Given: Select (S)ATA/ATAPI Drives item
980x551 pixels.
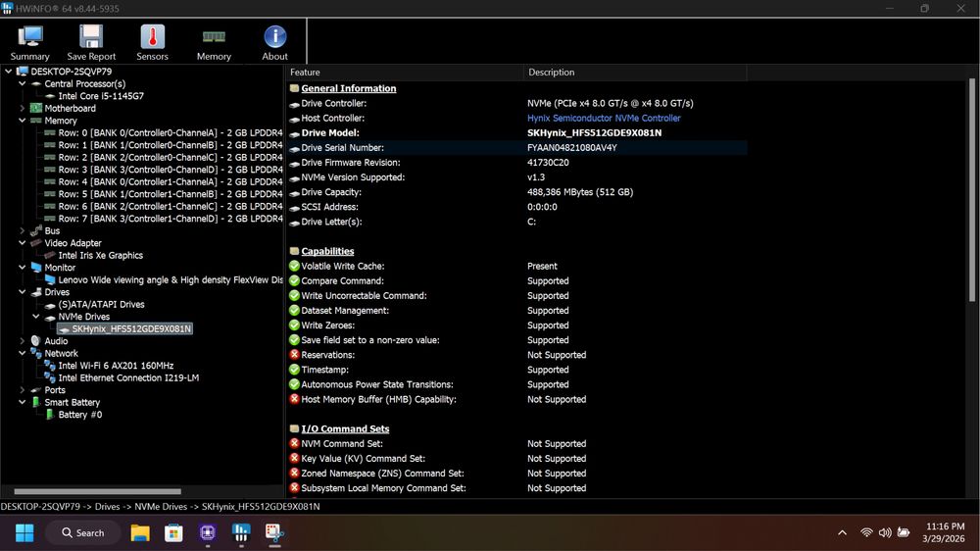Looking at the screenshot, I should tap(101, 304).
